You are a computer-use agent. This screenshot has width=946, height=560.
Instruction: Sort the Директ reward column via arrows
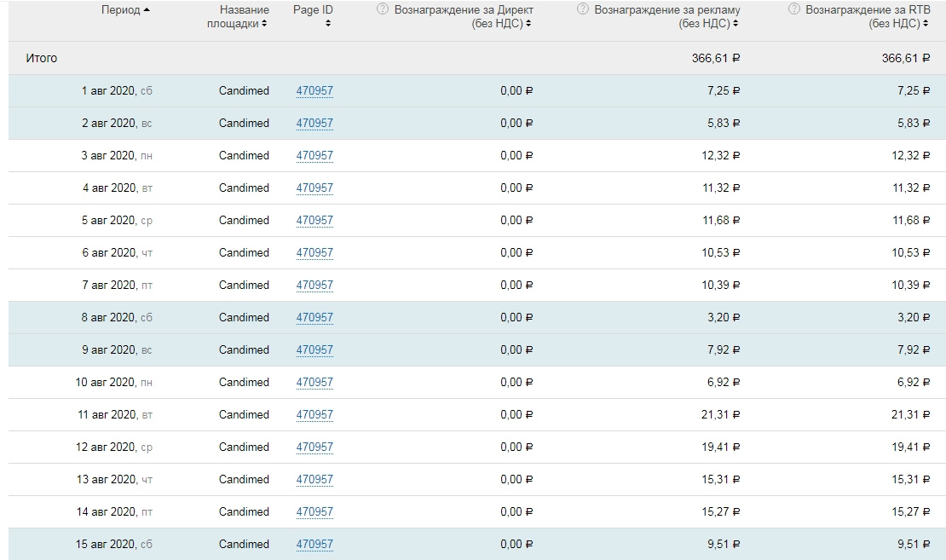529,24
